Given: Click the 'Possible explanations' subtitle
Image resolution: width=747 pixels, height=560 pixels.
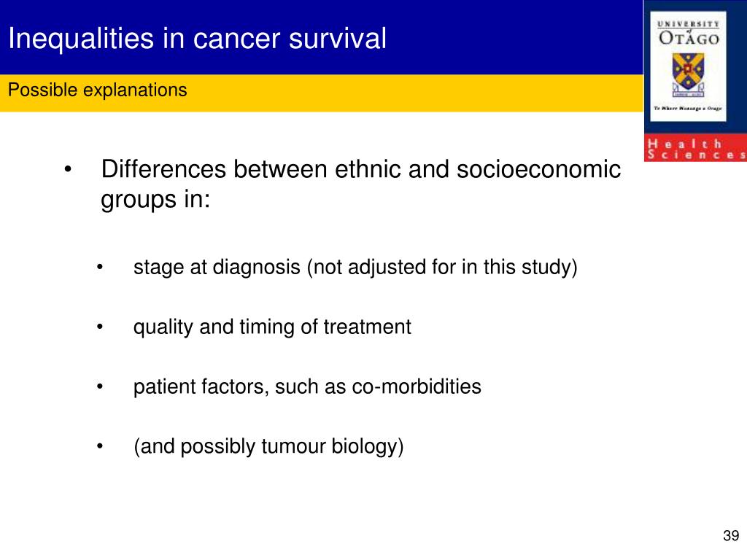Looking at the screenshot, I should [x=98, y=90].
